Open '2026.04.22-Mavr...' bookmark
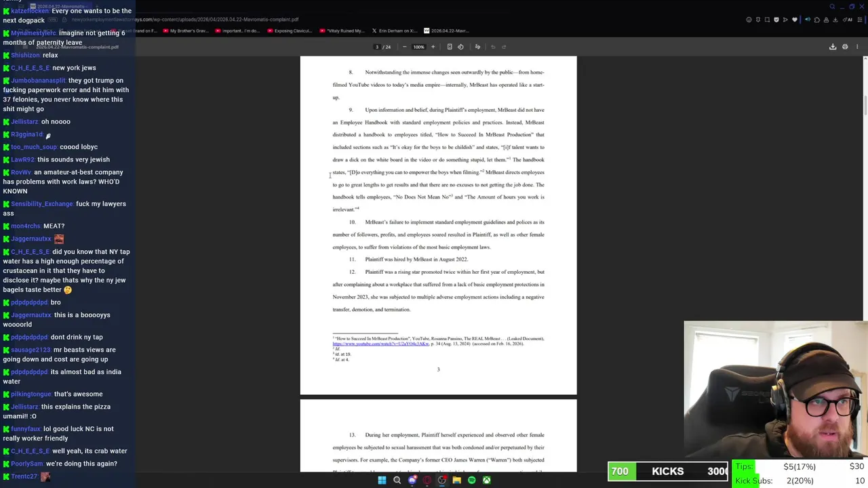Viewport: 868px width, 488px height. click(446, 30)
